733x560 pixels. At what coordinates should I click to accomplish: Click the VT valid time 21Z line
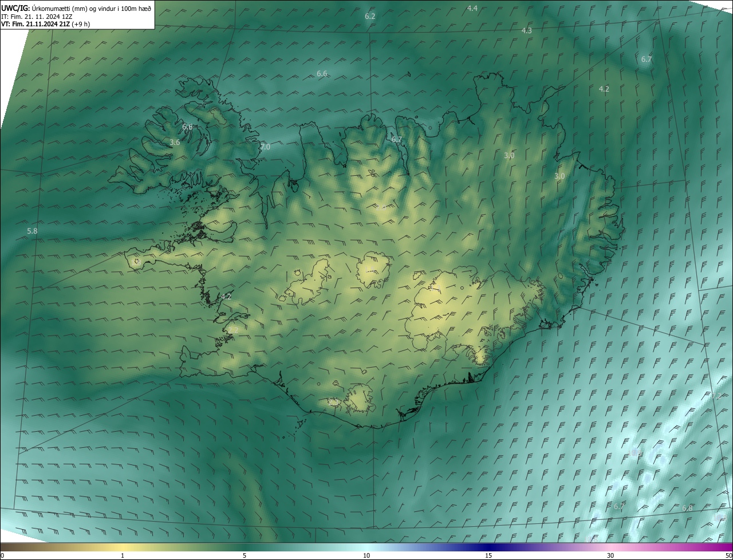[x=45, y=24]
